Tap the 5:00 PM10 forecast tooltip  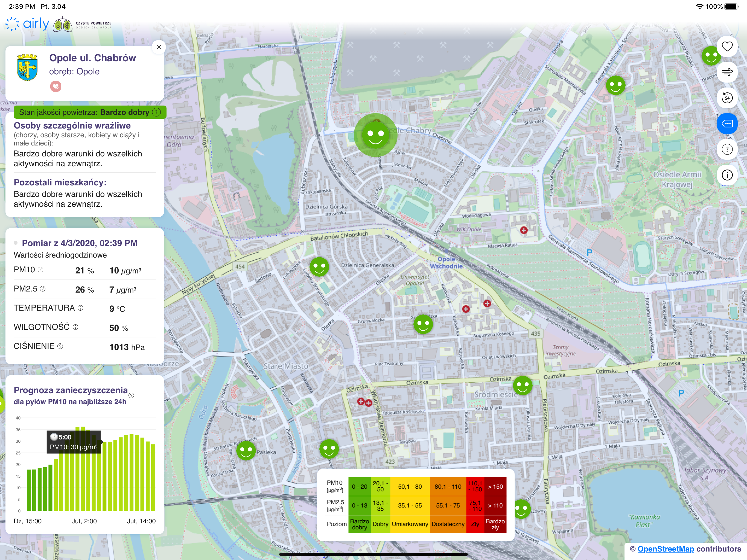click(74, 442)
